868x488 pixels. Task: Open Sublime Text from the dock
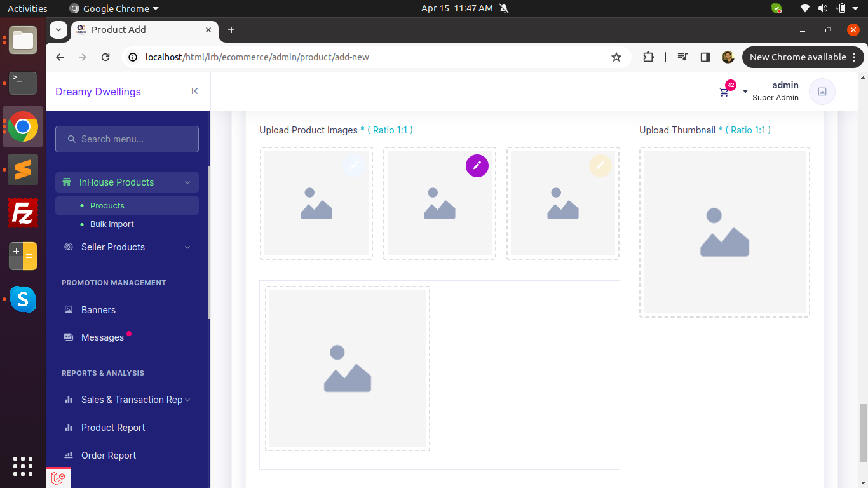tap(23, 170)
